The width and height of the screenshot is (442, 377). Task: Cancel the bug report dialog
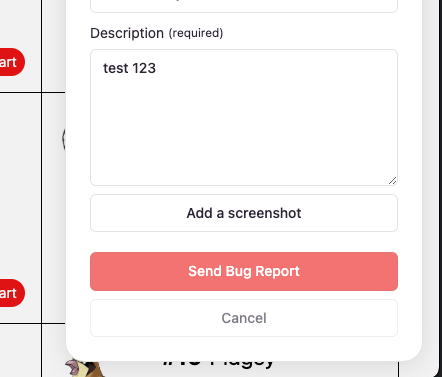click(x=244, y=318)
